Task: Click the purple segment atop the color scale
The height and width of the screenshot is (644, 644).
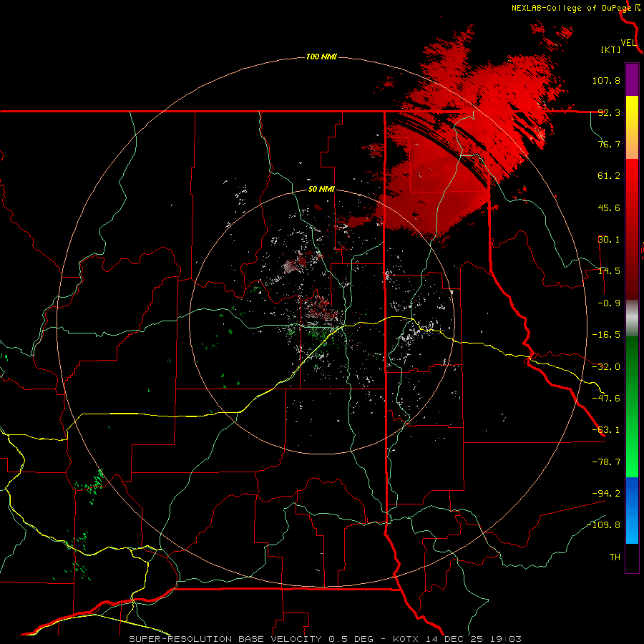Action: pos(632,79)
